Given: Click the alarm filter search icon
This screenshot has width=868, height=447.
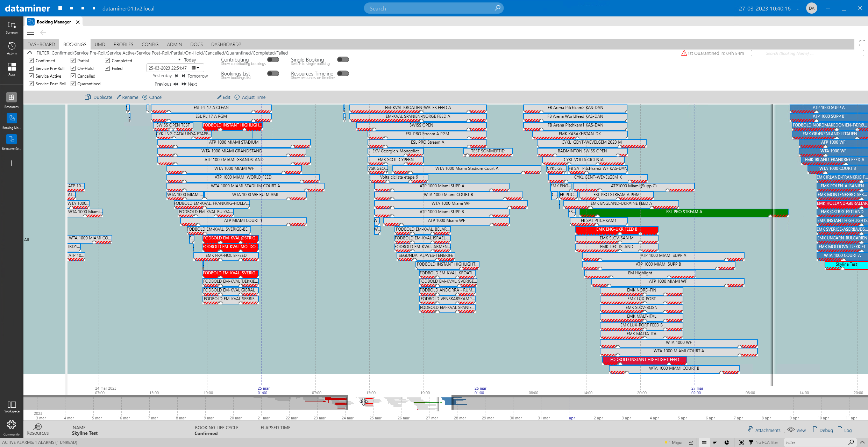Looking at the screenshot, I should click(851, 442).
